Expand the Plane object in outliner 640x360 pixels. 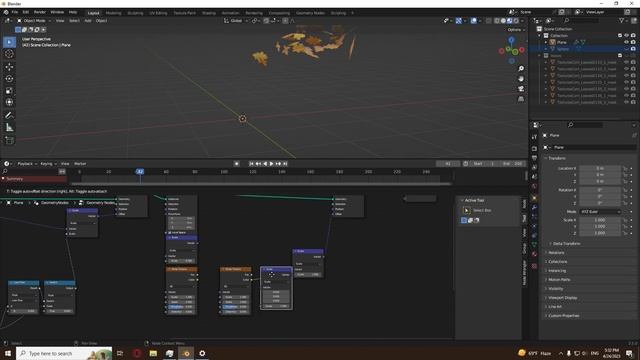pos(546,42)
